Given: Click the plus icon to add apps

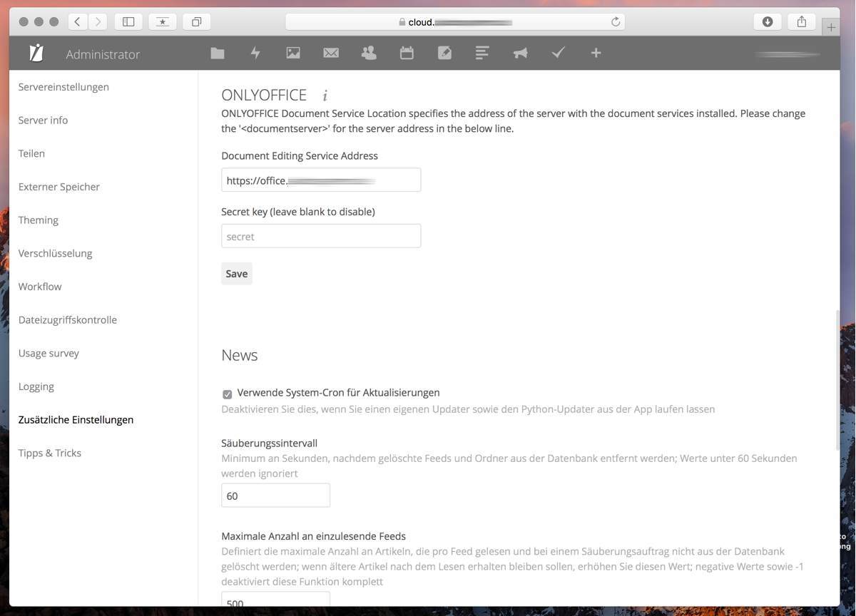Looking at the screenshot, I should [596, 53].
